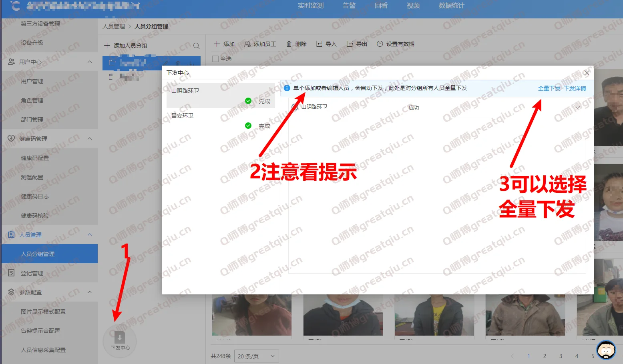Viewport: 623px width, 364px height.
Task: Click the search icon beside 添加人员分组
Action: tap(196, 46)
